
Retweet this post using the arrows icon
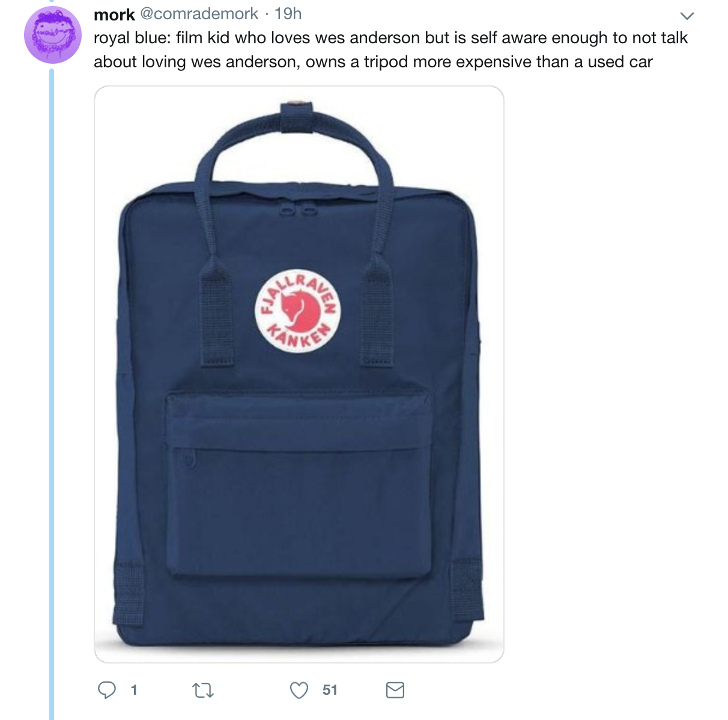[203, 691]
